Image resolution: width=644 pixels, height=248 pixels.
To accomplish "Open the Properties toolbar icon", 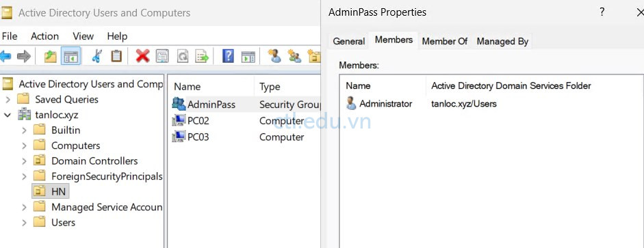I will [x=162, y=56].
